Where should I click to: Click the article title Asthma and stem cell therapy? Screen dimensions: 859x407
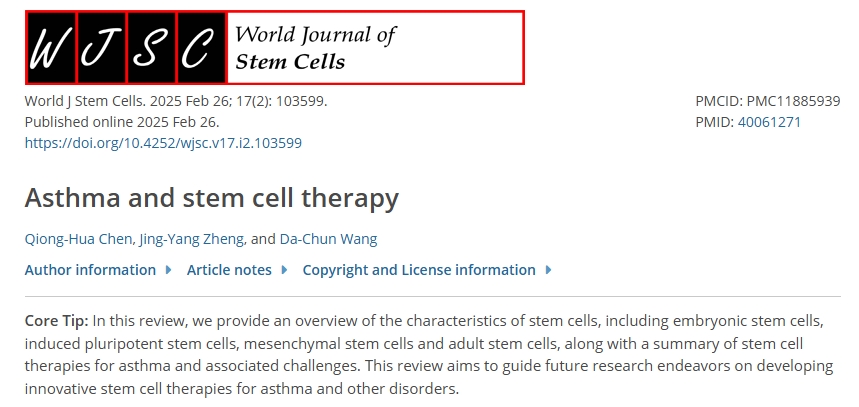pyautogui.click(x=211, y=198)
